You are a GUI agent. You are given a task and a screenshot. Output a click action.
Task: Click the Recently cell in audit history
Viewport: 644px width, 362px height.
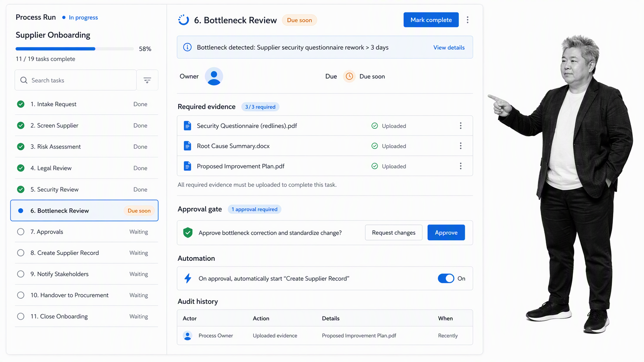[x=448, y=336]
